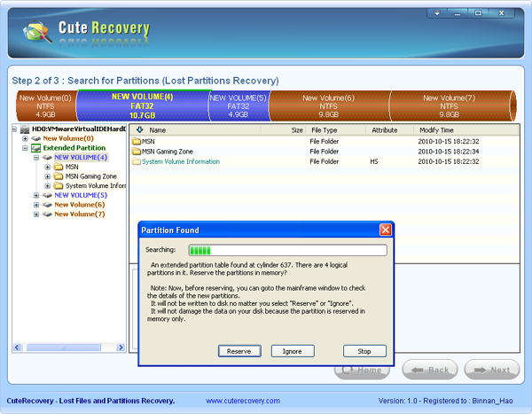Select NEW VOLUME(4) label in the tree
This screenshot has width=532, height=414.
81,158
